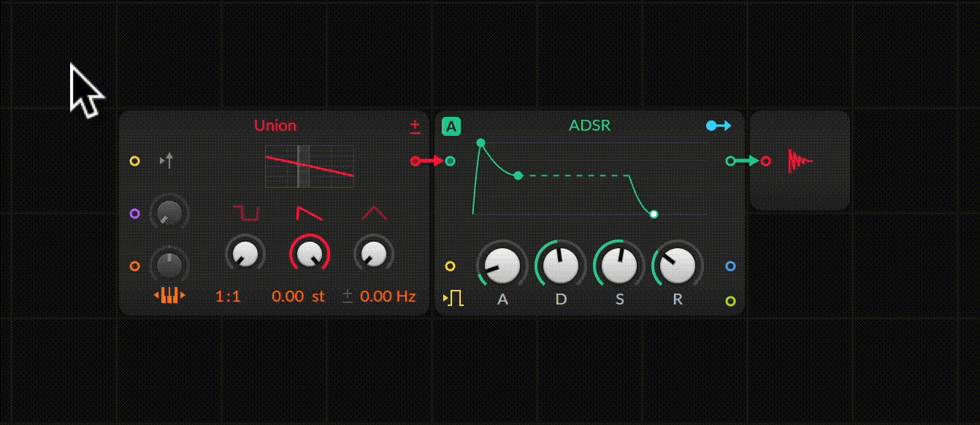
Task: Click the sawtooth wave shape icon
Action: [x=310, y=212]
